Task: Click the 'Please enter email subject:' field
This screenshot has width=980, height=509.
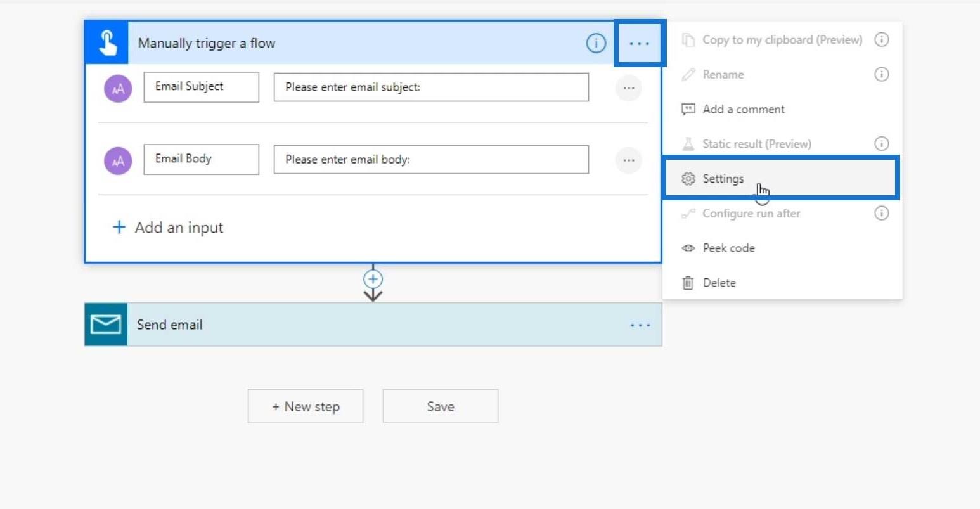Action: pyautogui.click(x=431, y=87)
